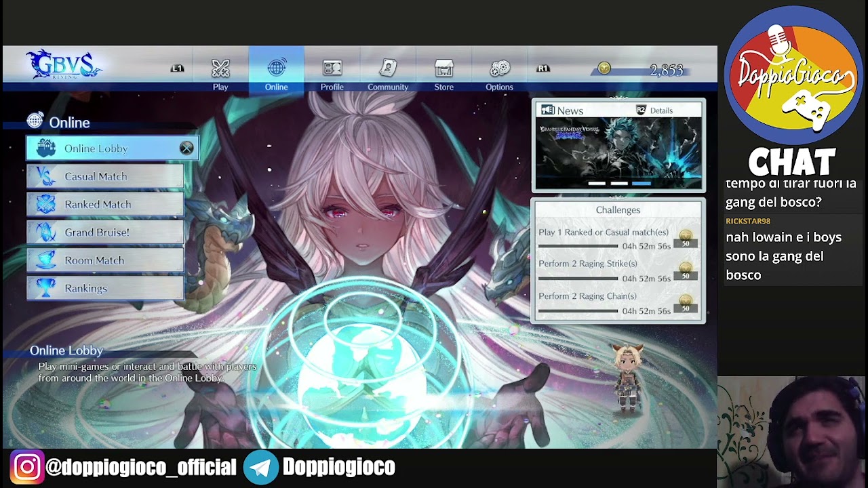Click the "Perform 2 Raging Chain(s)" challenge text
Screen dimensions: 868x488
click(587, 296)
